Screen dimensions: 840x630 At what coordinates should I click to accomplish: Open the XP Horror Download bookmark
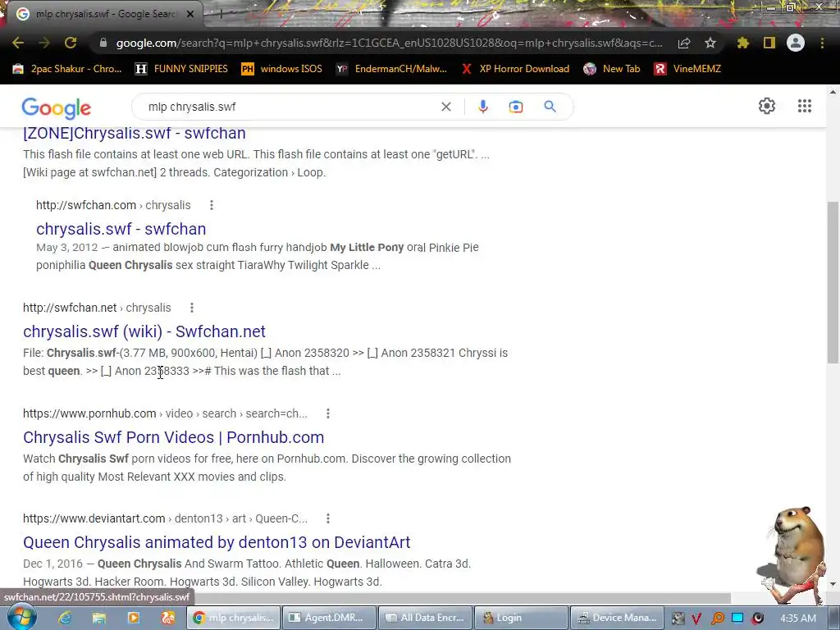point(515,69)
